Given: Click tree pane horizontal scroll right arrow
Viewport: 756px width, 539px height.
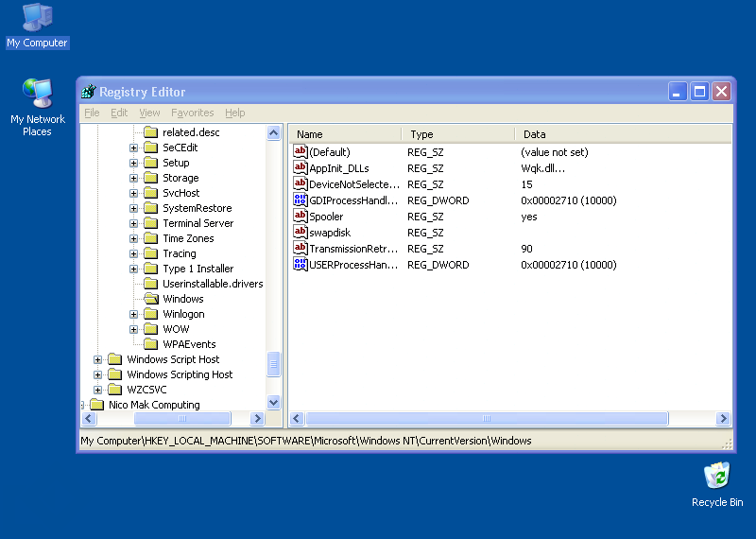Looking at the screenshot, I should (x=257, y=418).
